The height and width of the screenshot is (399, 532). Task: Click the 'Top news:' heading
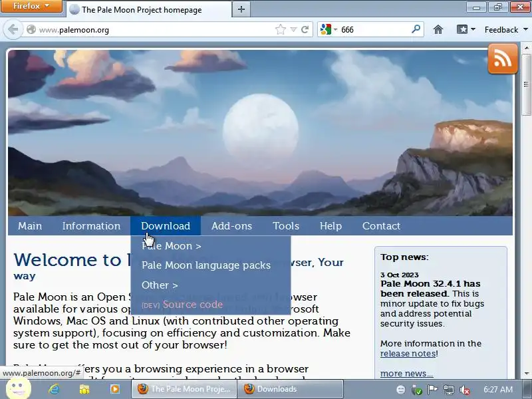(x=404, y=257)
